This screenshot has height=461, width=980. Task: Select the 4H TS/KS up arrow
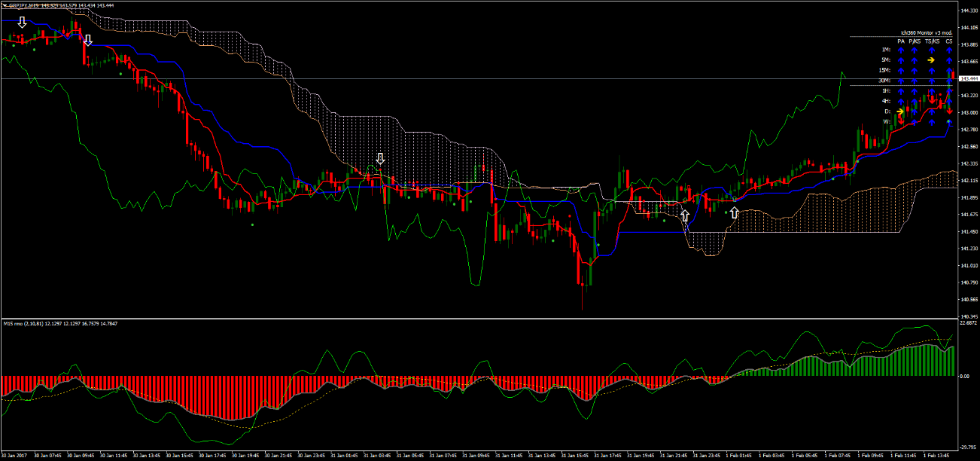coord(932,99)
